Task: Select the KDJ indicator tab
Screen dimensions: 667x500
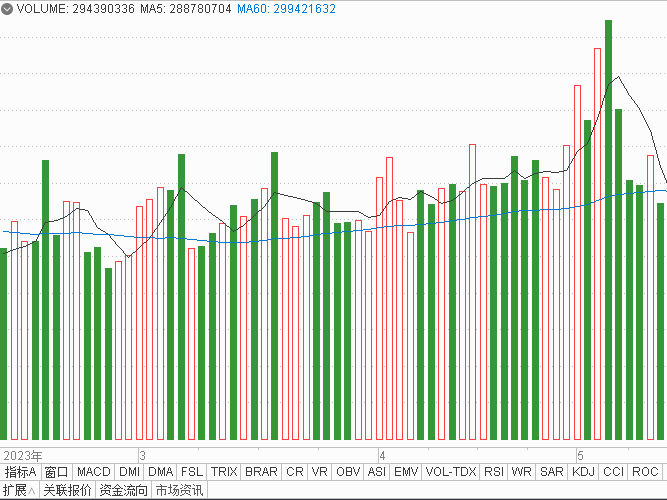Action: coord(583,472)
